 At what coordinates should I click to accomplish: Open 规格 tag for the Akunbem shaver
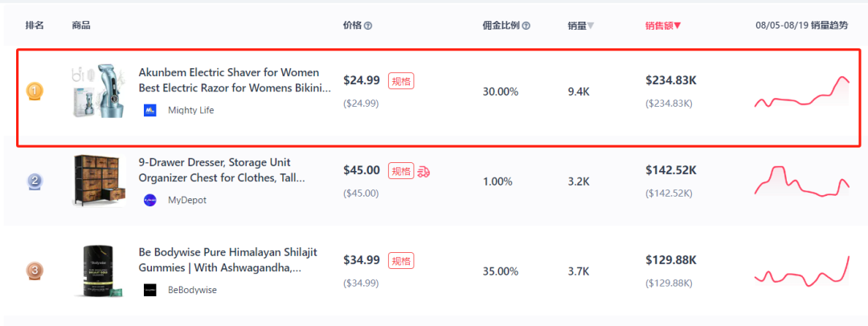click(401, 81)
